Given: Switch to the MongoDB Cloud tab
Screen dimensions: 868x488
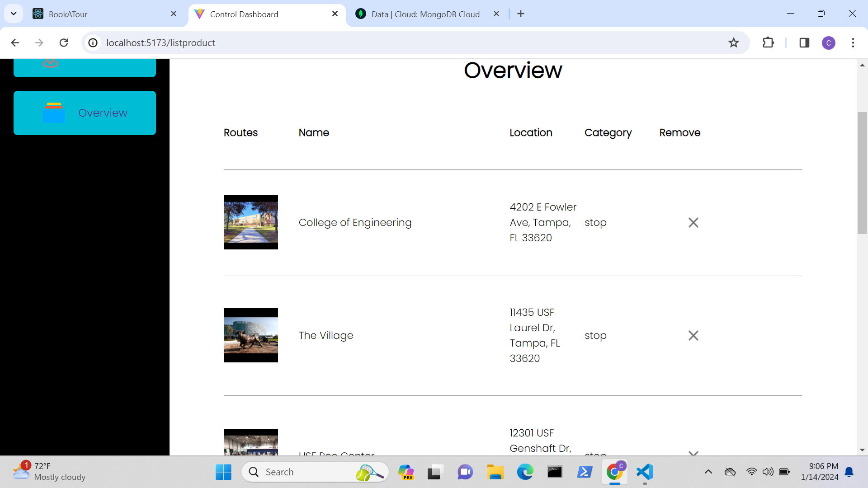Looking at the screenshot, I should click(425, 14).
